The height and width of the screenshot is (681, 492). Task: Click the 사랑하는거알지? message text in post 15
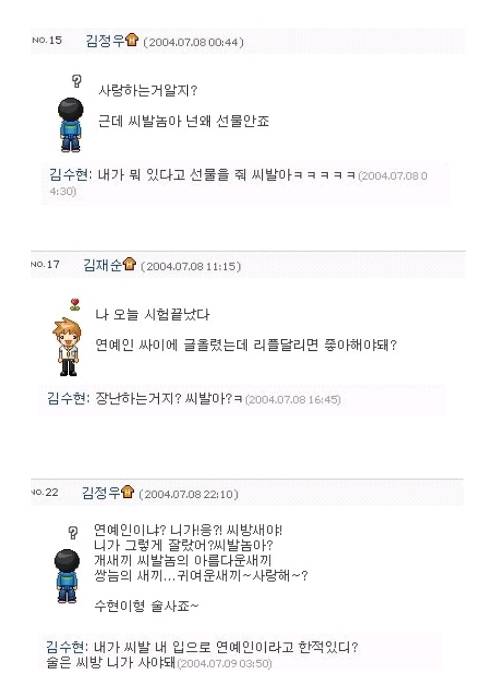pos(148,91)
